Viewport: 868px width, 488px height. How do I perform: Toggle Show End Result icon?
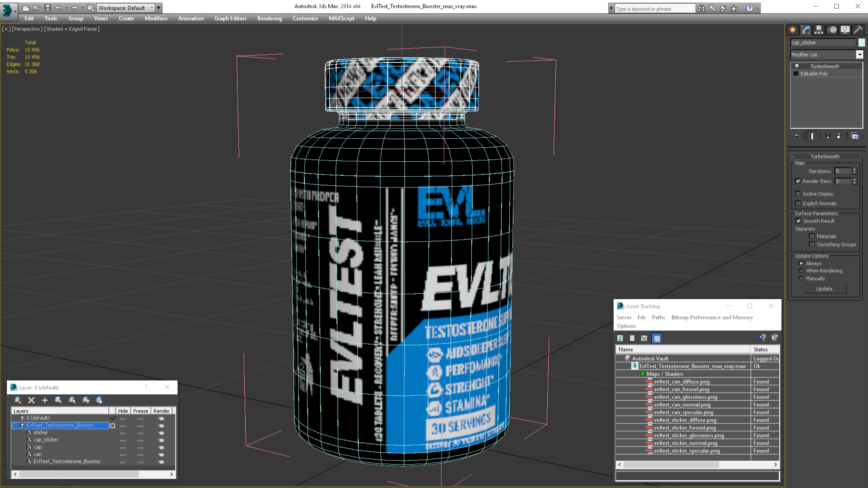(812, 136)
